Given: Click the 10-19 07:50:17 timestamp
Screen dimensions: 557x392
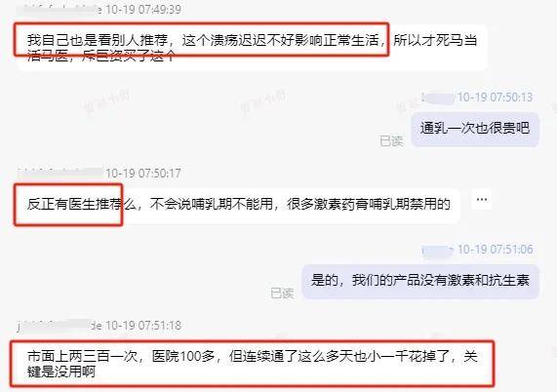Looking at the screenshot, I should pyautogui.click(x=142, y=174).
